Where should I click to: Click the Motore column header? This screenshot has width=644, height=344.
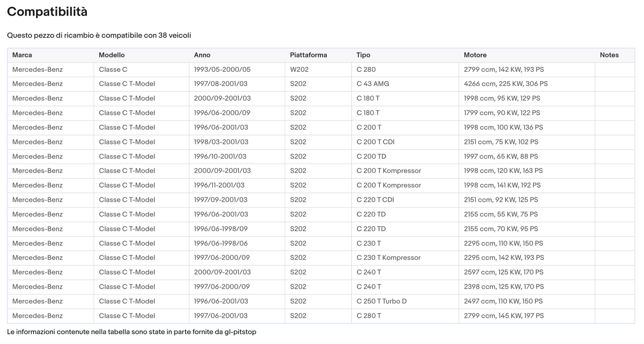[x=475, y=55]
